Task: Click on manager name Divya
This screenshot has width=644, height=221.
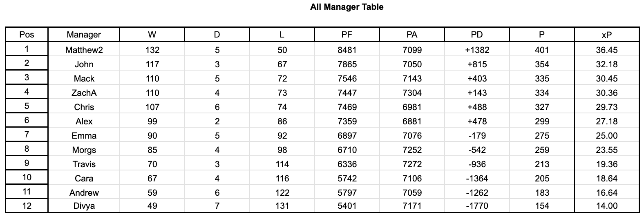Action: coord(84,206)
